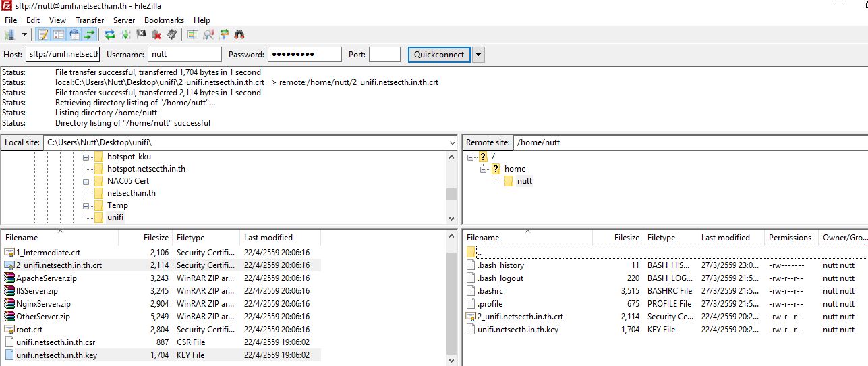This screenshot has height=366, width=868.
Task: Open the View menu
Action: [58, 20]
